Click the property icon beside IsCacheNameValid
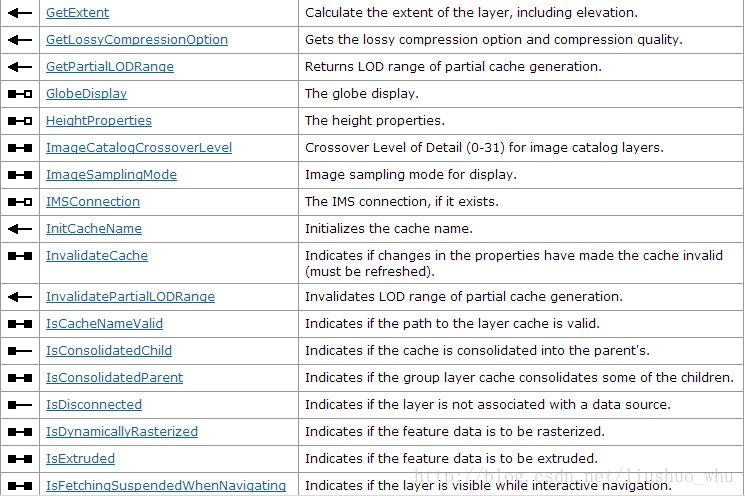The height and width of the screenshot is (496, 745). pos(20,324)
